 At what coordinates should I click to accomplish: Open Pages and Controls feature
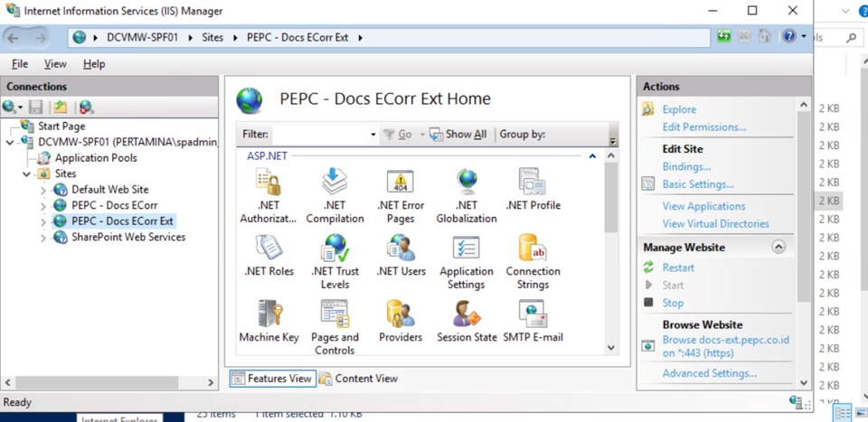335,327
